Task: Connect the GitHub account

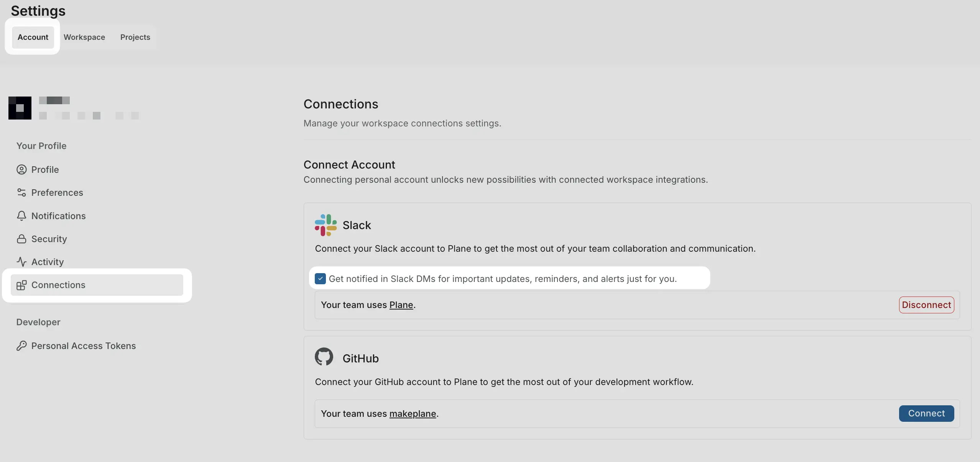Action: 926,413
